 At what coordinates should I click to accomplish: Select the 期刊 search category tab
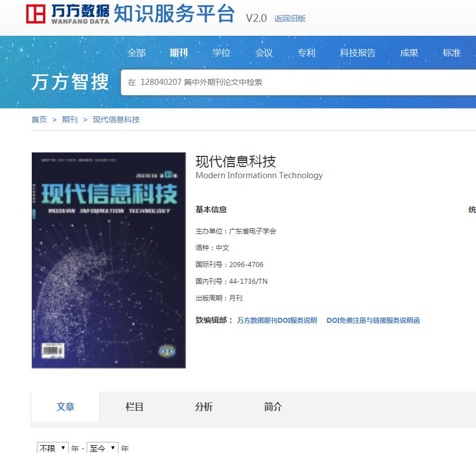(x=179, y=53)
